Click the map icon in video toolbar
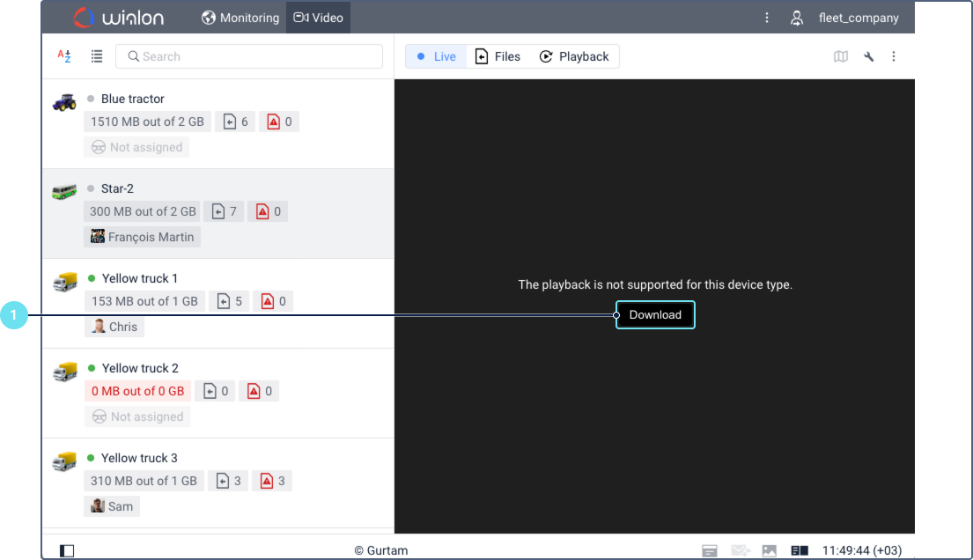Image resolution: width=973 pixels, height=560 pixels. [841, 56]
